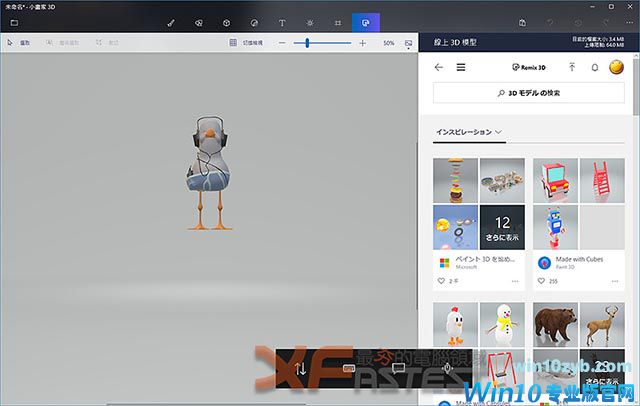Click the zoom out minus button
The image size is (640, 406).
click(x=282, y=43)
